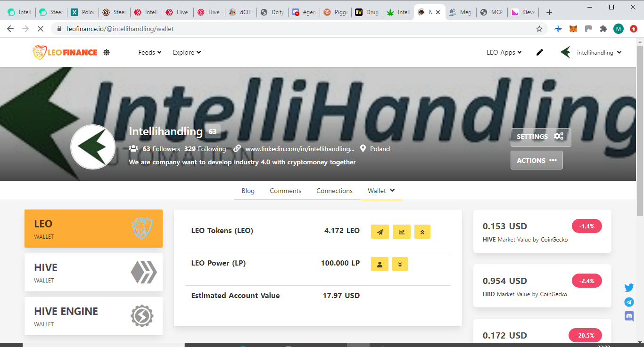
Task: Click the Settings button
Action: coord(541,137)
